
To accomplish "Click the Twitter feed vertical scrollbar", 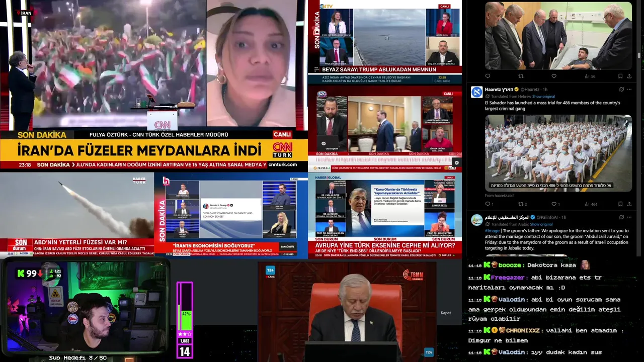I will 639,55.
